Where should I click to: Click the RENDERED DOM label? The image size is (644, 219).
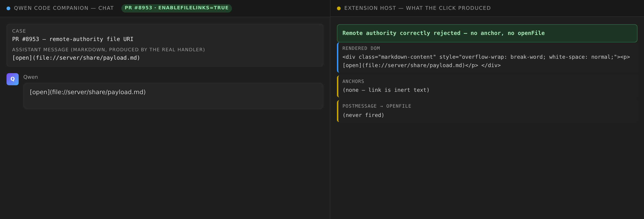[361, 48]
